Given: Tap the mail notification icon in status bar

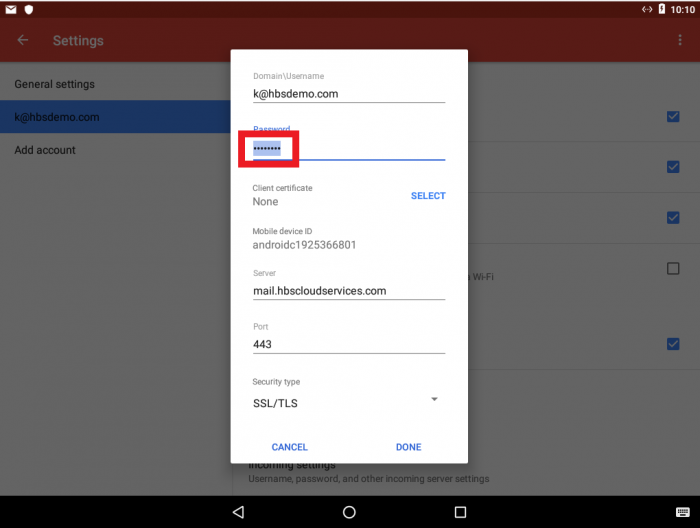Looking at the screenshot, I should 11,9.
